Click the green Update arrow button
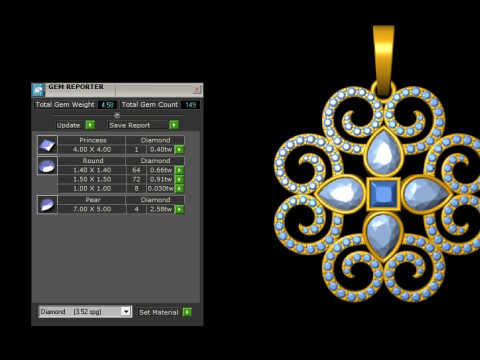The width and height of the screenshot is (480, 360). [90, 125]
